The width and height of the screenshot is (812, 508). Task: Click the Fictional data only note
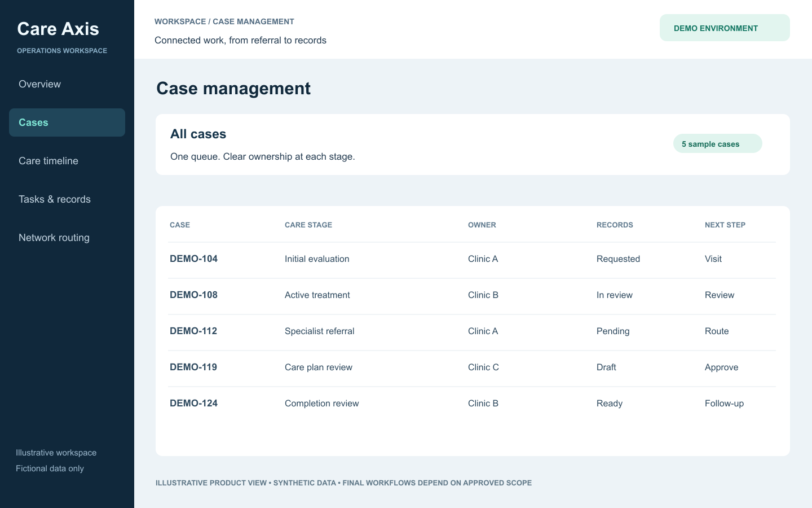coord(50,468)
